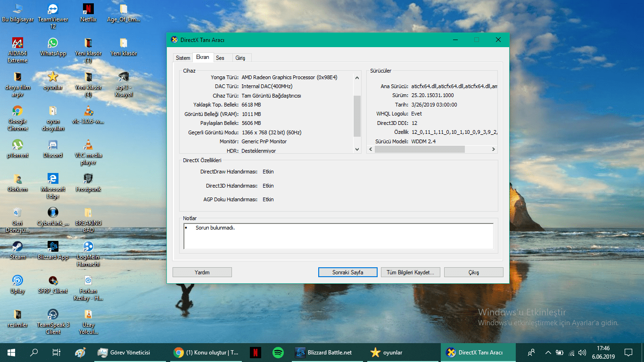Click right arrow of Sürücüler scrollbar

coord(494,149)
